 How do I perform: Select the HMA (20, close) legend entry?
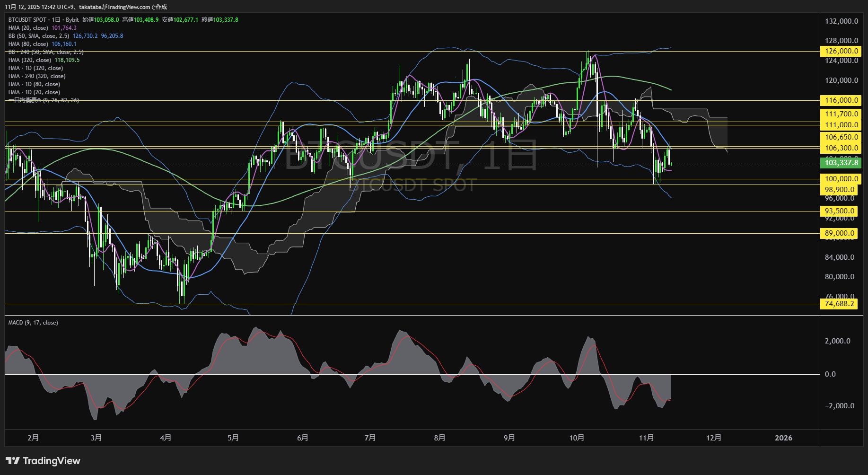[28, 28]
